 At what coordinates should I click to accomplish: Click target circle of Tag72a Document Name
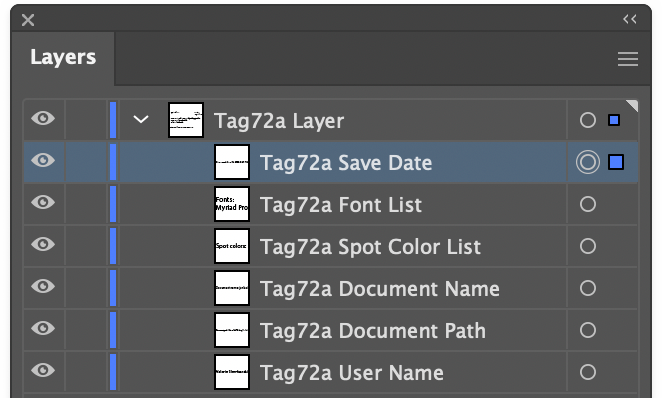tap(588, 288)
